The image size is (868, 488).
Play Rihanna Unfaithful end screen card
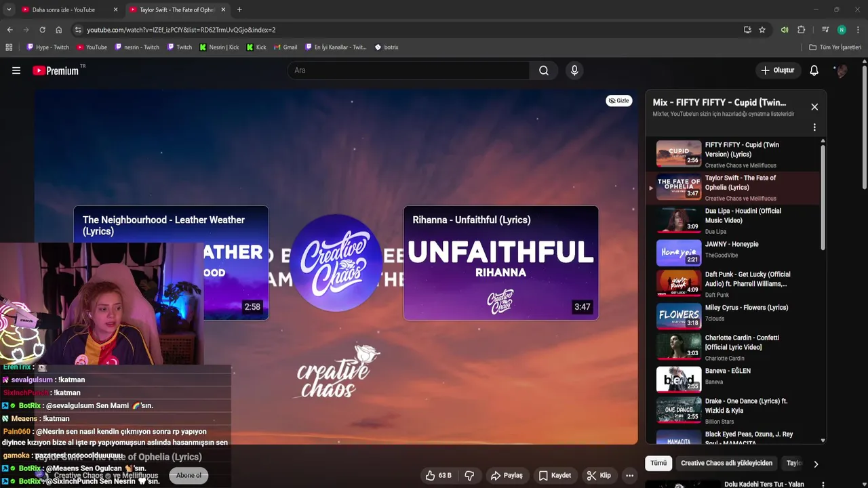pyautogui.click(x=501, y=263)
